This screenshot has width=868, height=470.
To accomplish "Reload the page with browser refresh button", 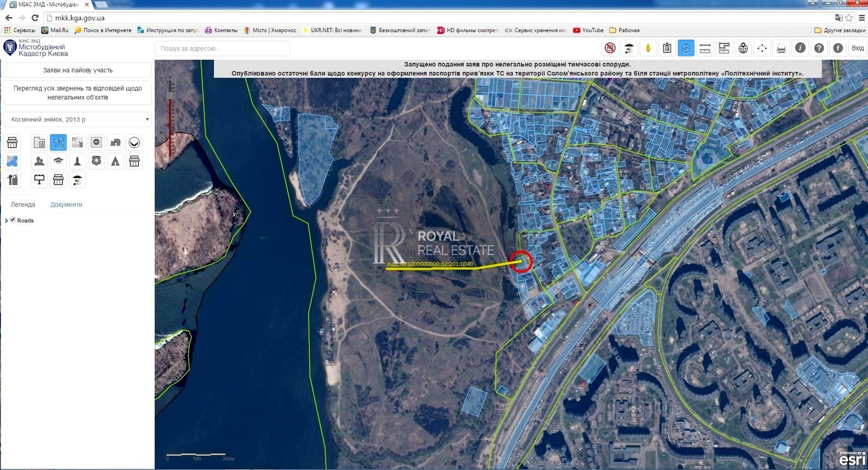I will [x=35, y=18].
